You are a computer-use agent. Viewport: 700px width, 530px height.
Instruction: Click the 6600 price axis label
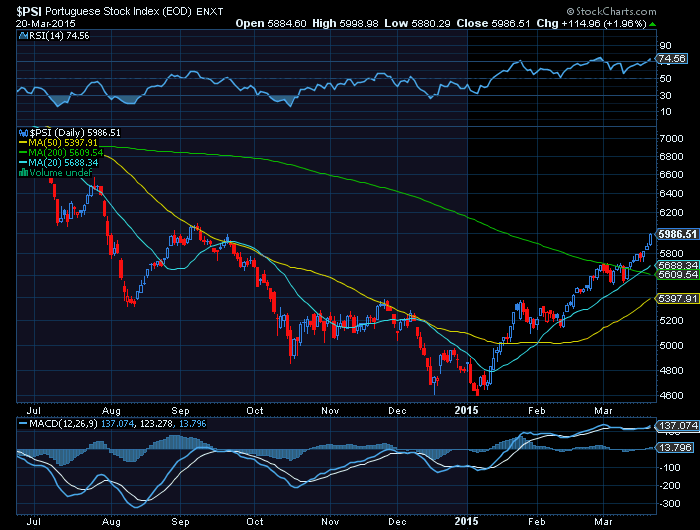(671, 175)
